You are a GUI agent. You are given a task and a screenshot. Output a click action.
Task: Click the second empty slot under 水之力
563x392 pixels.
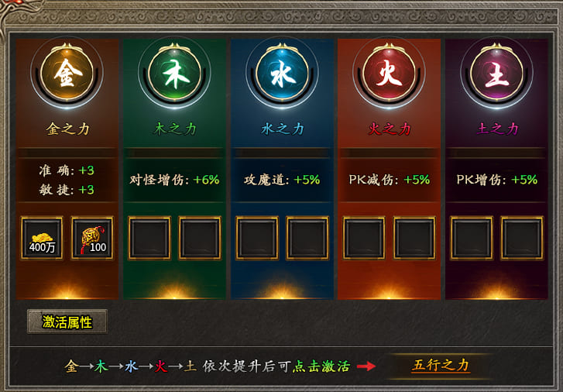tap(307, 238)
